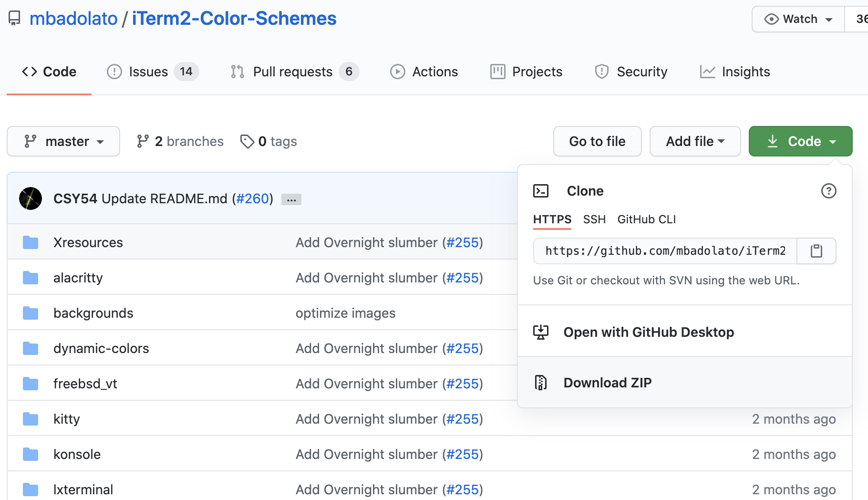Viewport: 868px width, 500px height.
Task: Switch to the GitHub CLI clone tab
Action: pyautogui.click(x=647, y=219)
